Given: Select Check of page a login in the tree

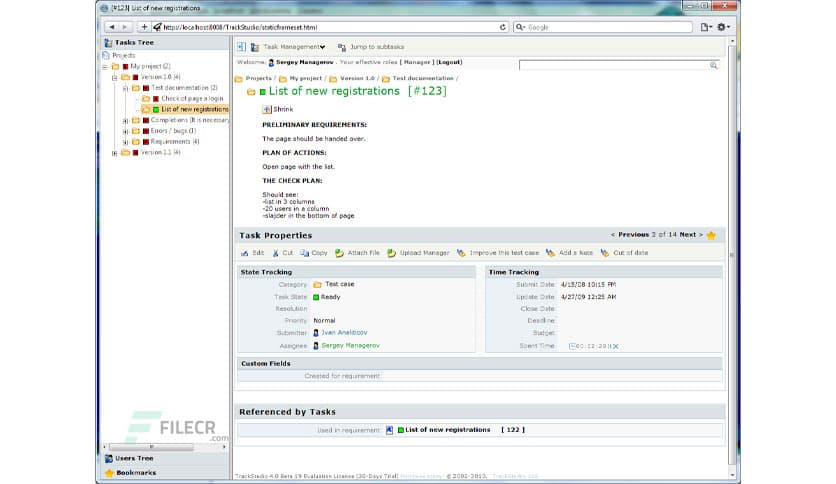Looking at the screenshot, I should pos(192,99).
